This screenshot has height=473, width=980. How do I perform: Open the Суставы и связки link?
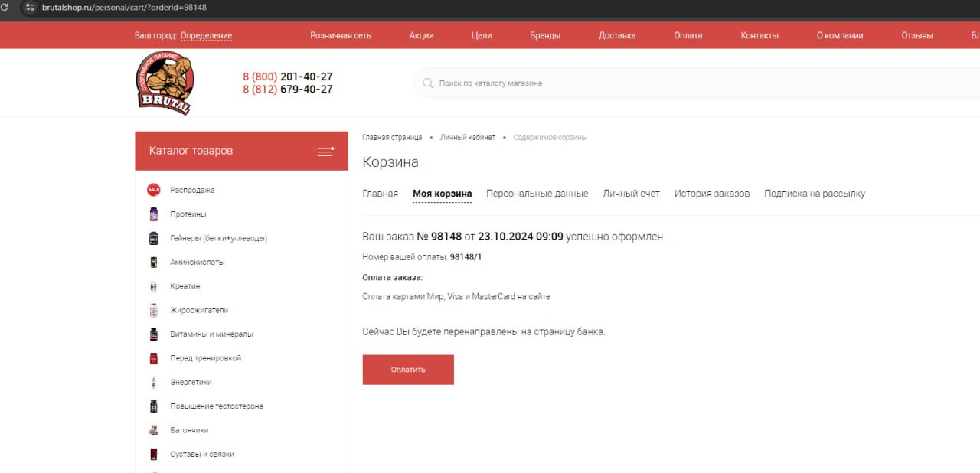(x=202, y=454)
